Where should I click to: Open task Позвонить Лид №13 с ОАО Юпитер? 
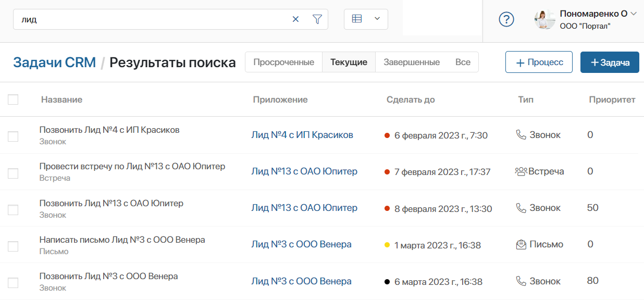[x=112, y=203]
